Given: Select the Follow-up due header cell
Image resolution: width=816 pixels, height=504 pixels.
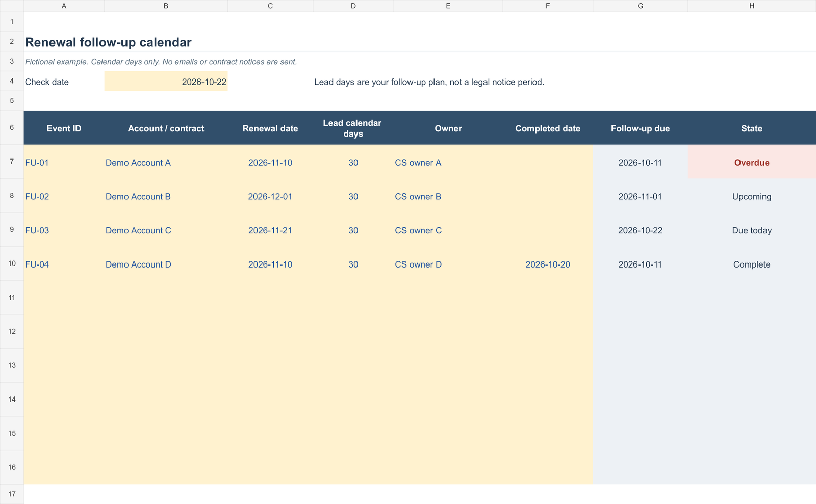Looking at the screenshot, I should [640, 128].
